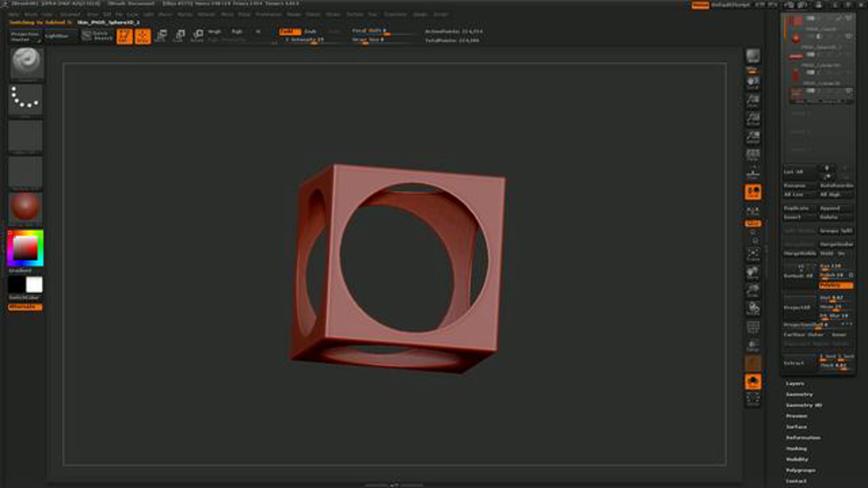This screenshot has width=868, height=488.
Task: Expand the Geometry HD sub-palette
Action: pos(804,405)
